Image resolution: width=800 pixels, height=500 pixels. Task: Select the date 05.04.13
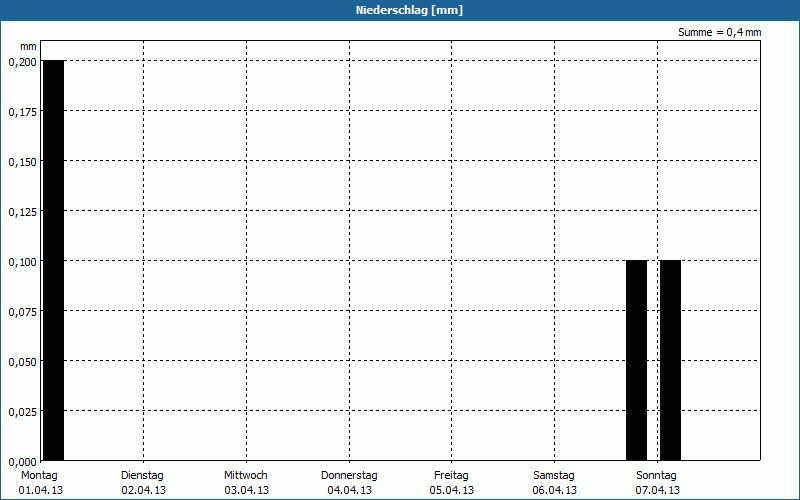click(452, 490)
